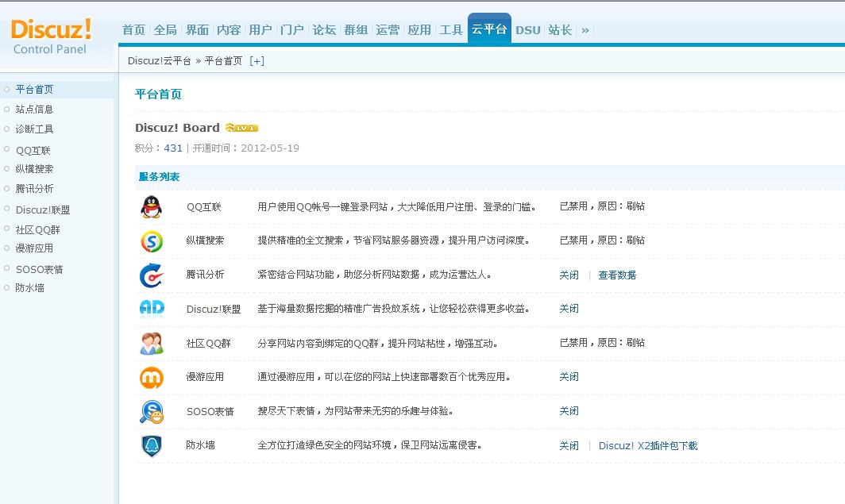Open SOSO表情 in the sidebar

tap(40, 269)
